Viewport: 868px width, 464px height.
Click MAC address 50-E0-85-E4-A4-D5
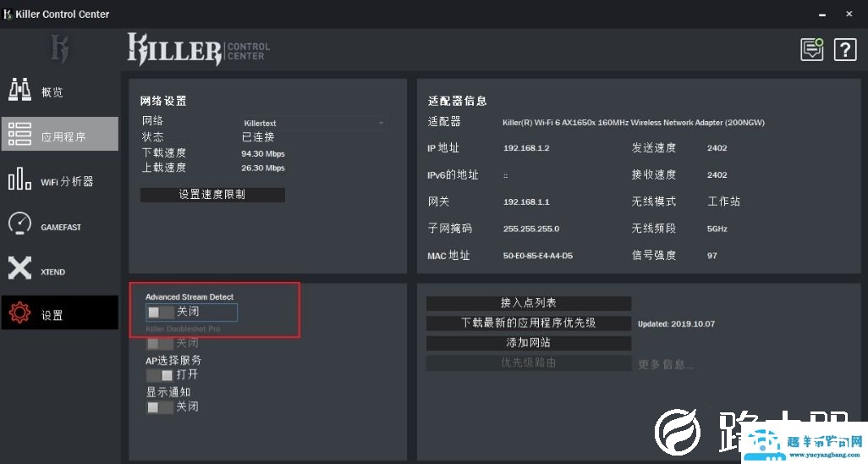coord(538,256)
